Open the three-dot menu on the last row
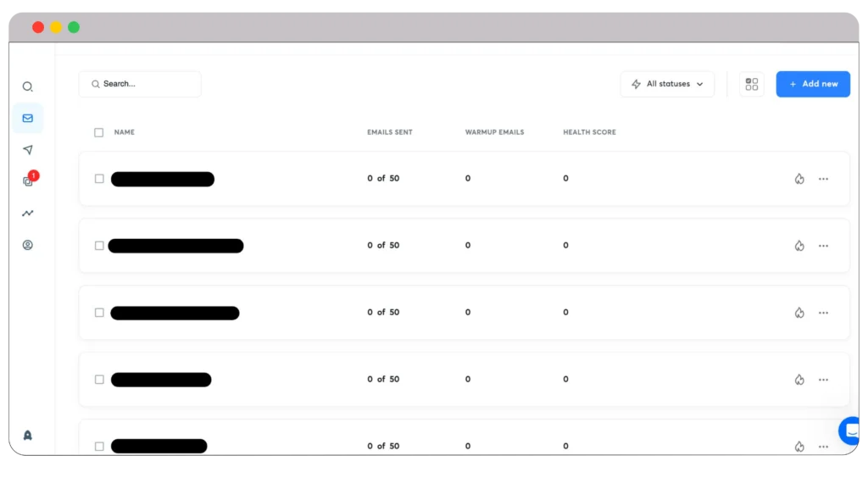This screenshot has height=489, width=868. click(823, 446)
